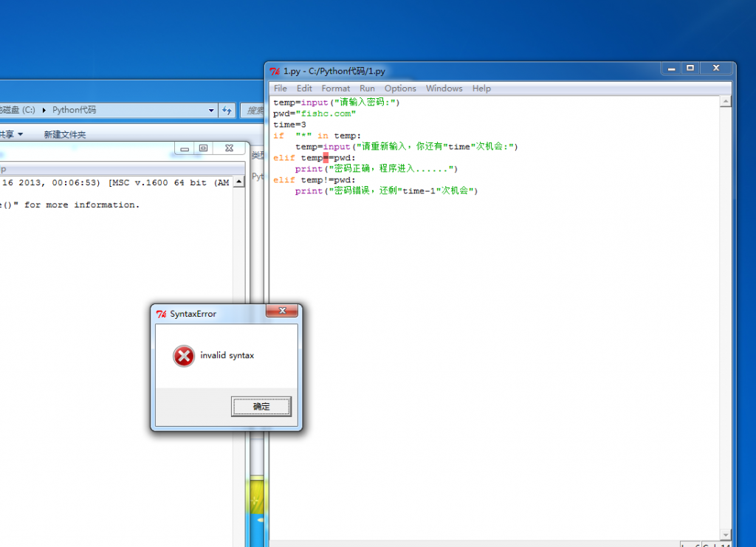Open the Help menu
This screenshot has height=547, width=756.
click(x=481, y=89)
